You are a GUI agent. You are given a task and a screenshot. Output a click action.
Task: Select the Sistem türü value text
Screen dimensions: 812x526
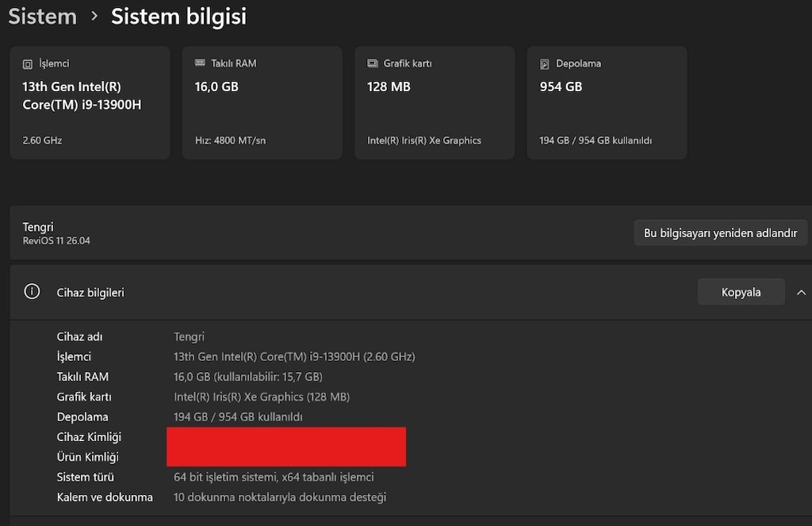274,477
